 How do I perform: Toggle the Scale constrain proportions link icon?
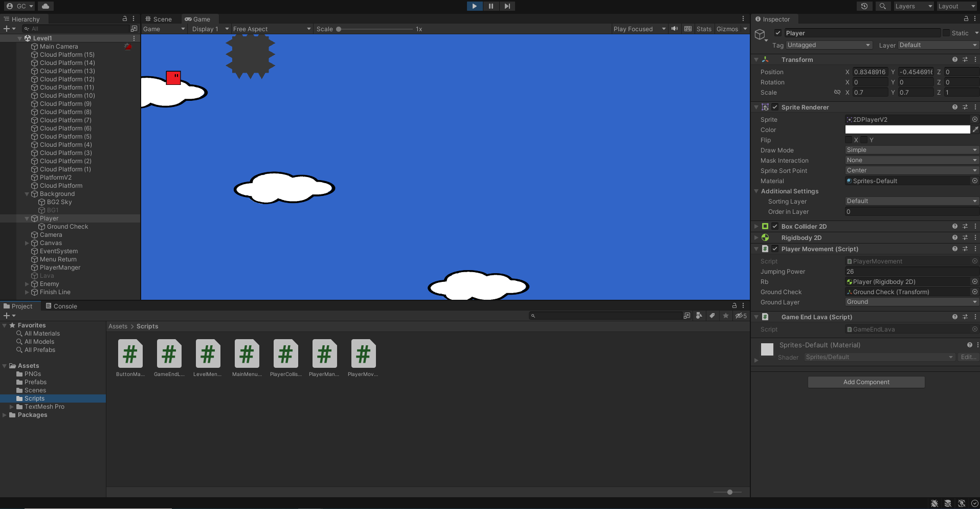(x=837, y=92)
